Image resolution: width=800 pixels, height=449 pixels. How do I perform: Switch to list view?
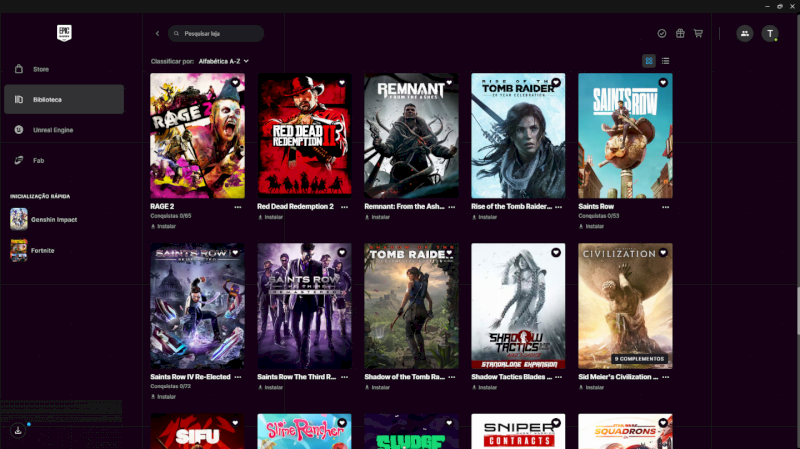pos(665,61)
